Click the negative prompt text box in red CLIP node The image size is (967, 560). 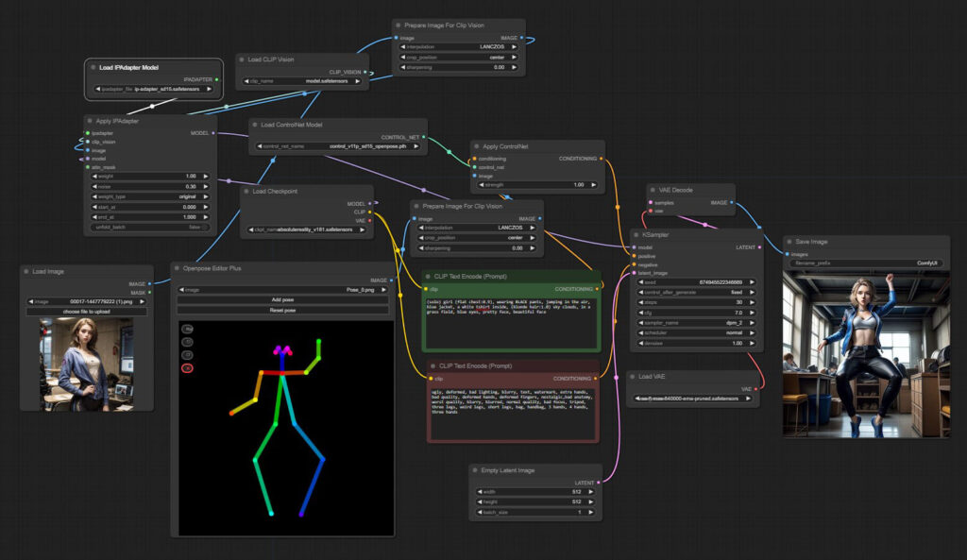tap(512, 412)
